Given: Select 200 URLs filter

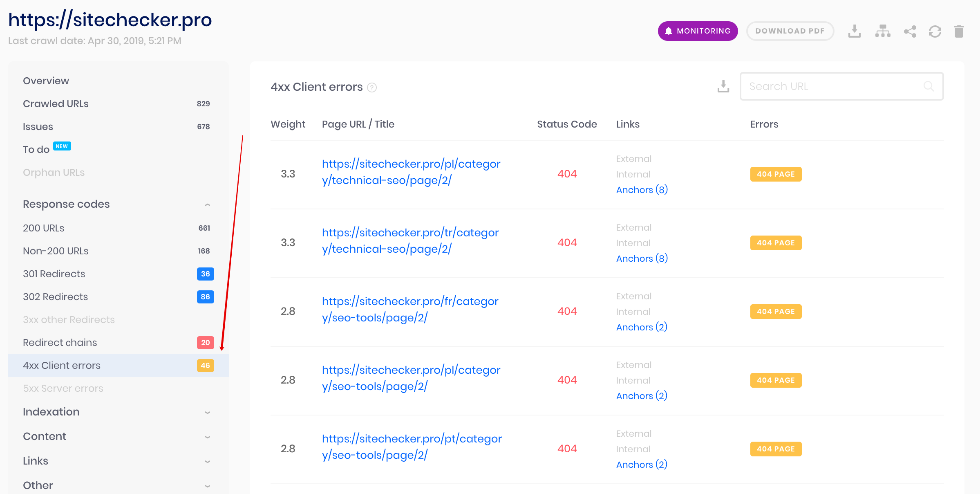Looking at the screenshot, I should tap(118, 228).
